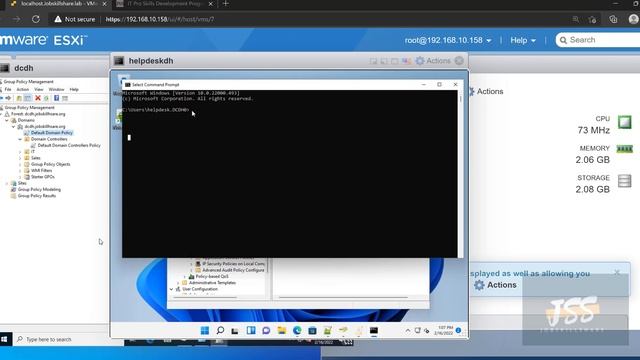Click the rightmost pane icon in GPM toolbar
Viewport: 640px width, 360px height.
[x=65, y=98]
